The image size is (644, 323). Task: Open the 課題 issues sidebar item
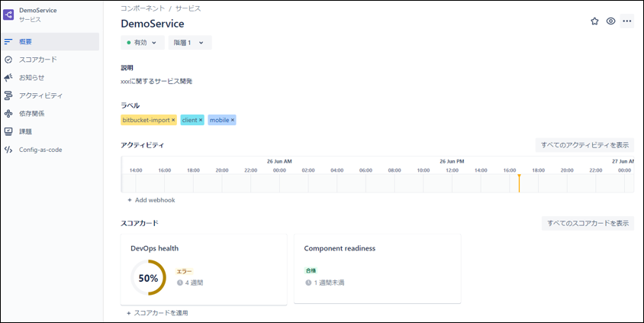click(50, 132)
